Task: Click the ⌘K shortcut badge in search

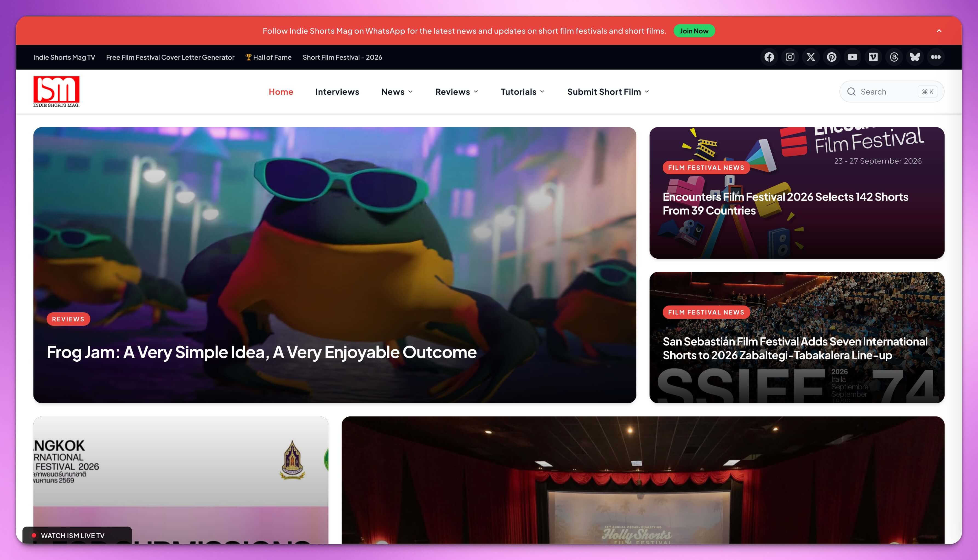Action: point(927,92)
